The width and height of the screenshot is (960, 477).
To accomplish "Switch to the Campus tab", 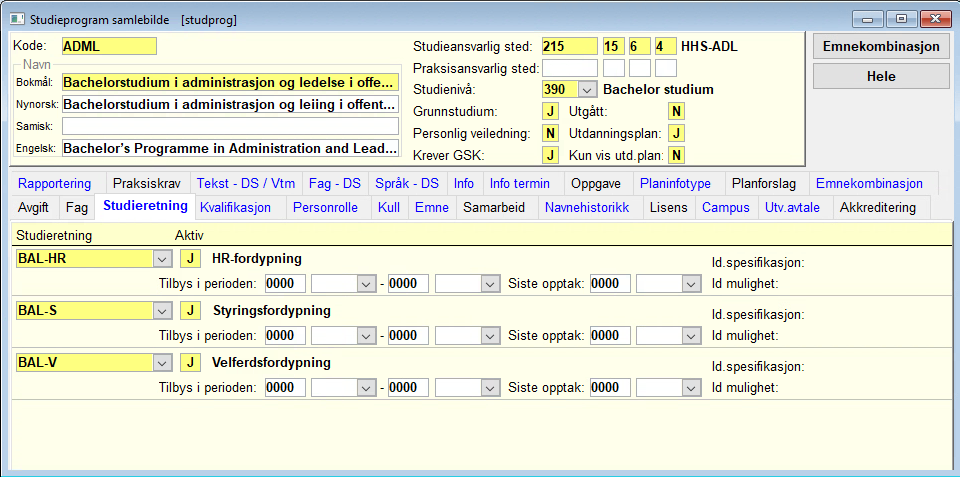I will (x=726, y=208).
